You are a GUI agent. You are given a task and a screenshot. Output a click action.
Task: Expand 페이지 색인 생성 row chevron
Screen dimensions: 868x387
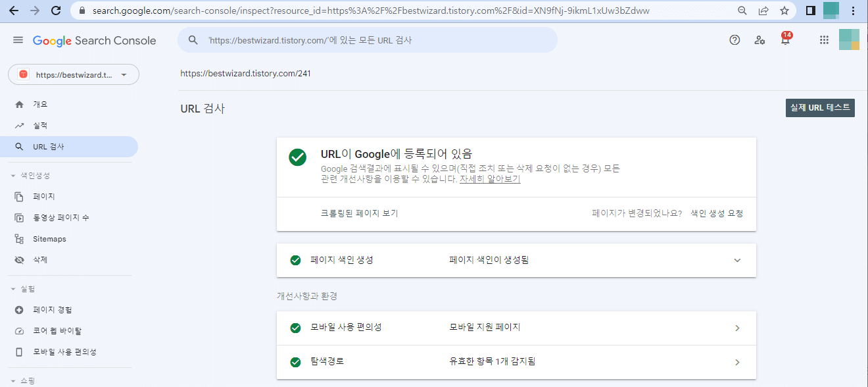coord(737,260)
